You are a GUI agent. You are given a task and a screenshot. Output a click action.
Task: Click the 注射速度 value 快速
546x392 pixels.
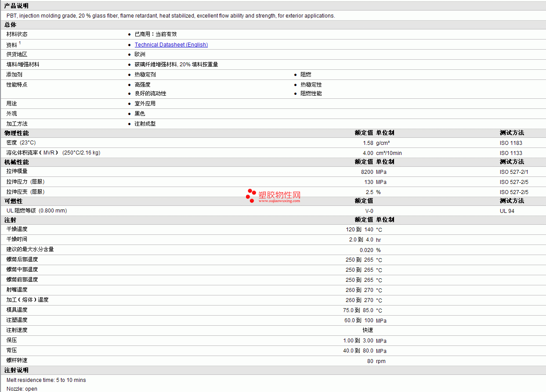click(368, 330)
